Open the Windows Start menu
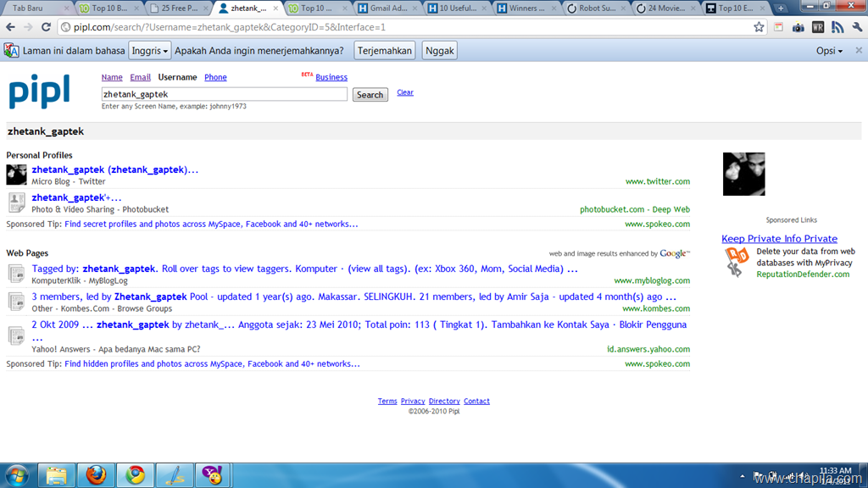868x488 pixels. coord(17,475)
